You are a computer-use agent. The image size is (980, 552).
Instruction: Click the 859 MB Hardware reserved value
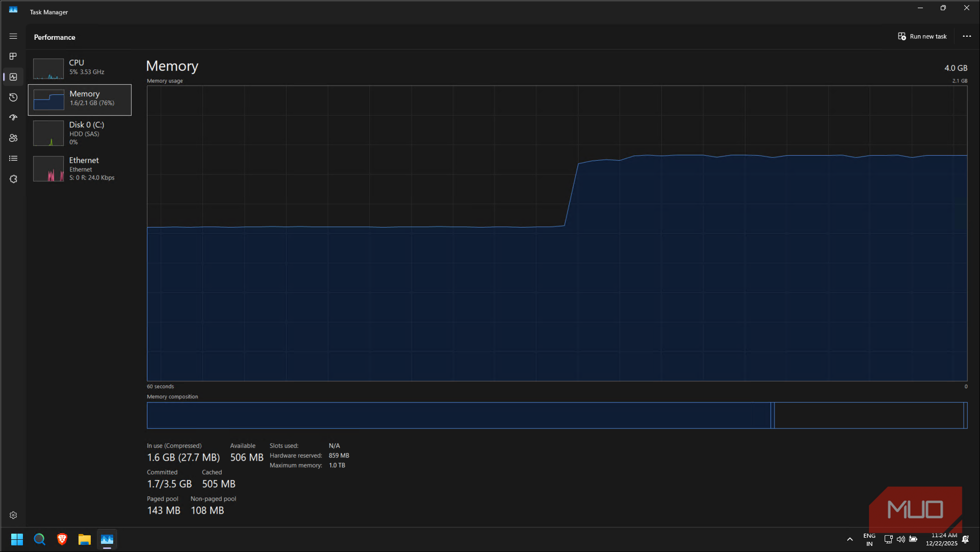click(x=339, y=456)
